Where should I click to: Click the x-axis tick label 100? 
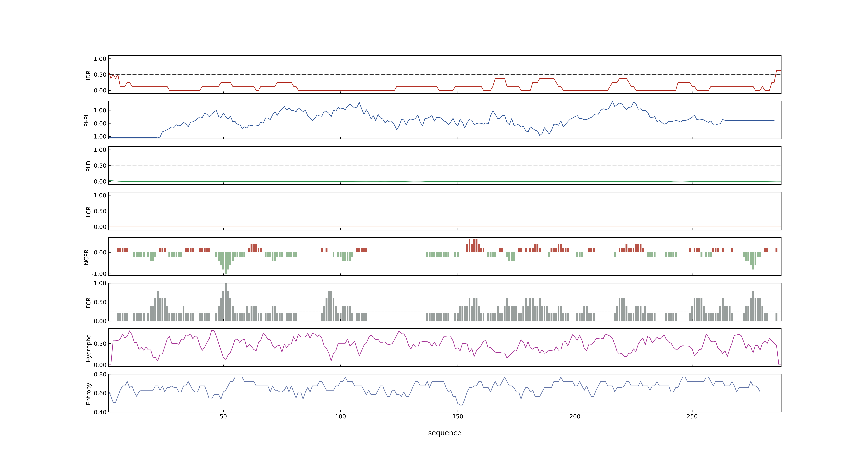(340, 416)
